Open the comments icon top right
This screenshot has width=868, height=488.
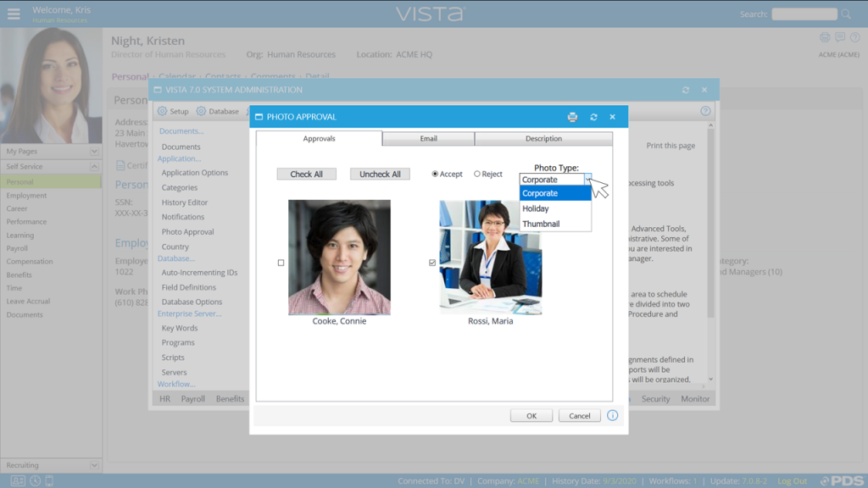coord(840,37)
